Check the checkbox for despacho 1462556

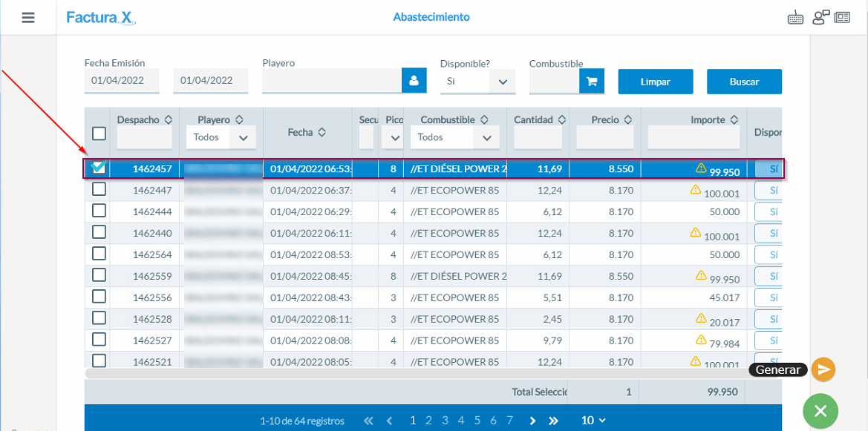(99, 297)
